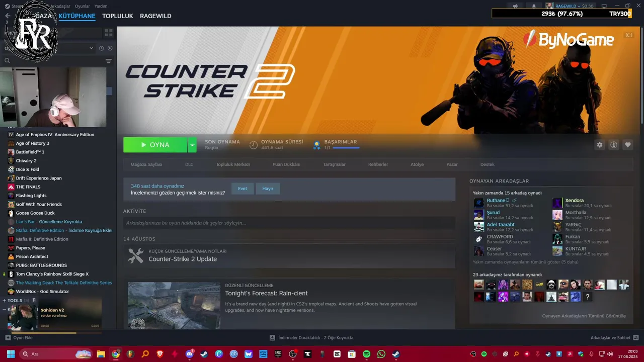The width and height of the screenshot is (644, 362).
Task: Open CRAWFORD's friend avatar
Action: (478, 239)
